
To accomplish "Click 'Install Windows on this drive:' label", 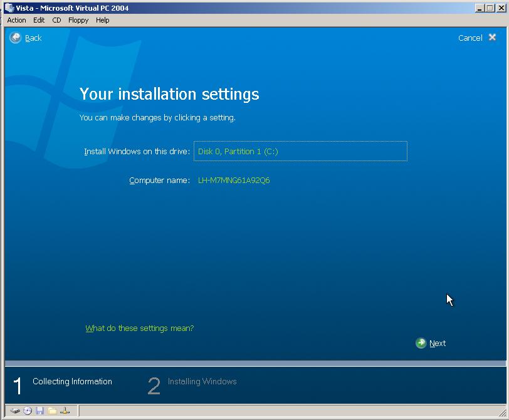I will 137,151.
